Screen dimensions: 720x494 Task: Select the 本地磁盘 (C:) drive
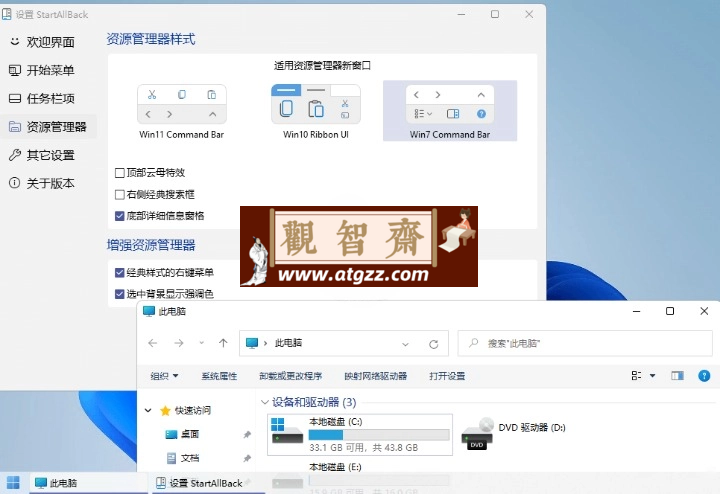pyautogui.click(x=360, y=435)
